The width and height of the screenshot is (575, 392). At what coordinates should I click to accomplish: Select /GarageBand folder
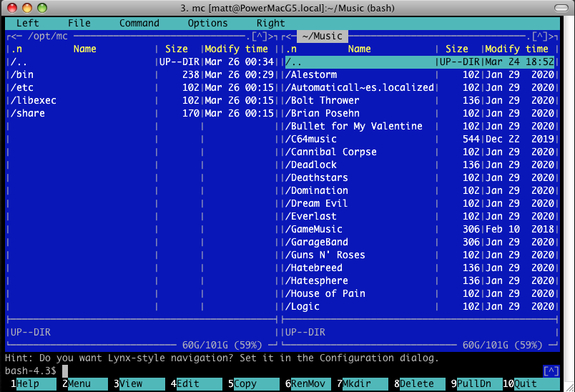point(420,242)
